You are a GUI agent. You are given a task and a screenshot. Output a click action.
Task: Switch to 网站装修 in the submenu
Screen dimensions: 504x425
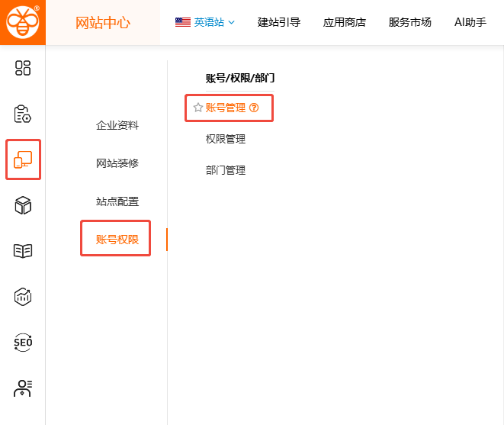[117, 163]
